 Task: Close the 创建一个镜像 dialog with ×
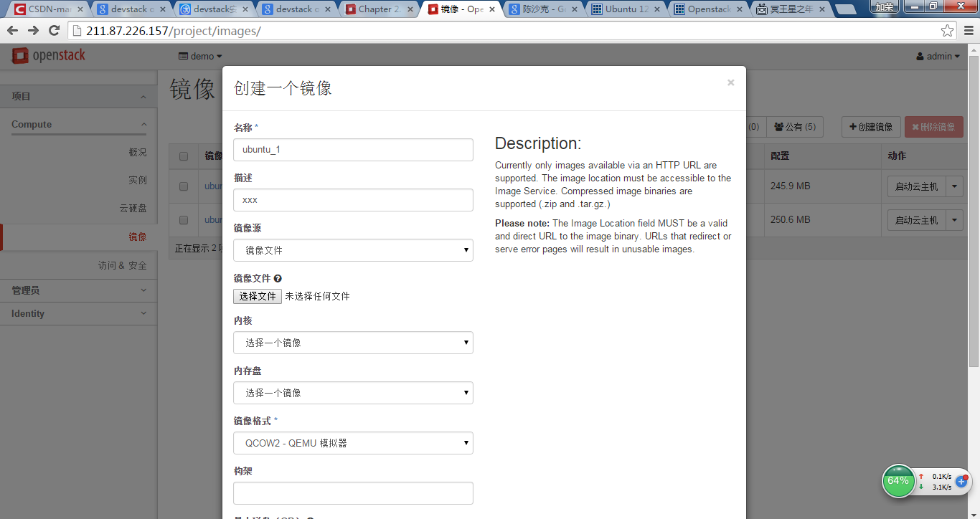click(730, 82)
